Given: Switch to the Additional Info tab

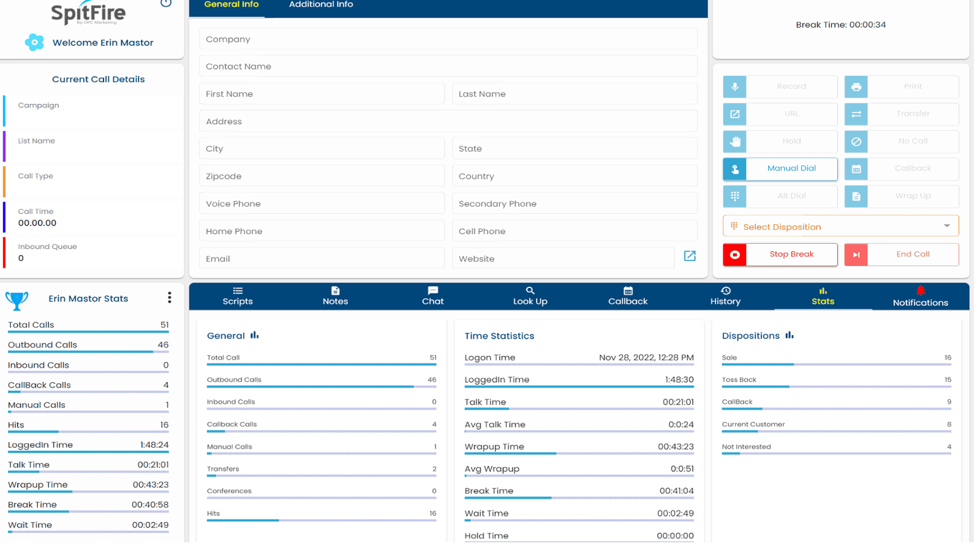Looking at the screenshot, I should [321, 5].
